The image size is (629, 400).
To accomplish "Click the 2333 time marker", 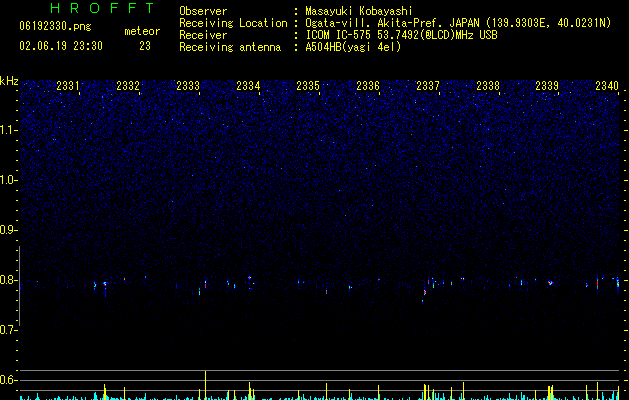I will pyautogui.click(x=188, y=86).
